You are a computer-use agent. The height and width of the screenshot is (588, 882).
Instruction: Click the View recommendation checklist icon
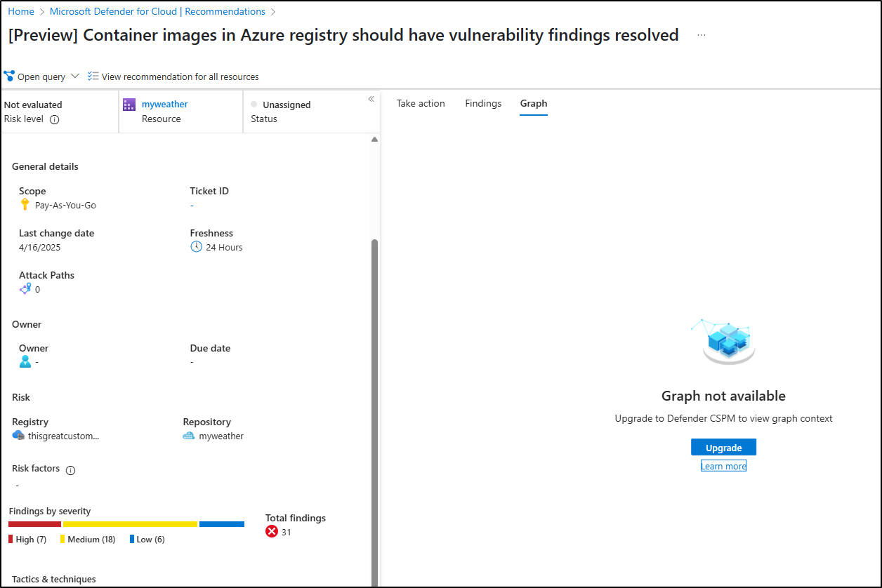[x=93, y=76]
